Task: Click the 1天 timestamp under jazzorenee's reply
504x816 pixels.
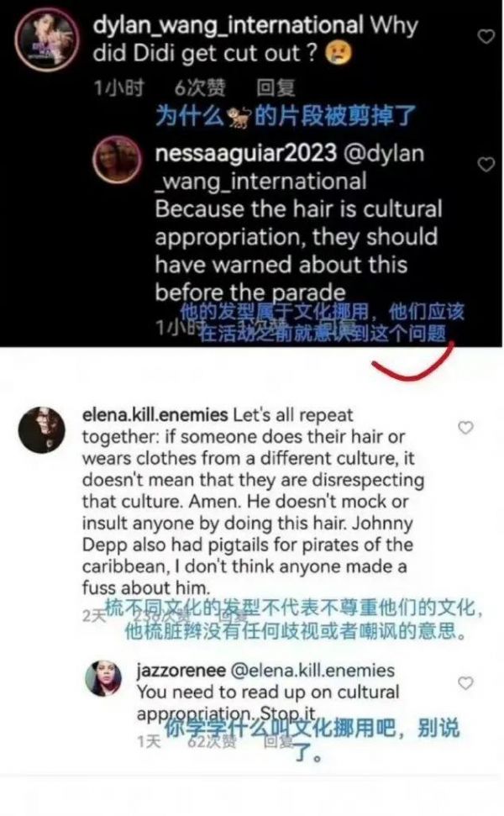Action: [149, 741]
